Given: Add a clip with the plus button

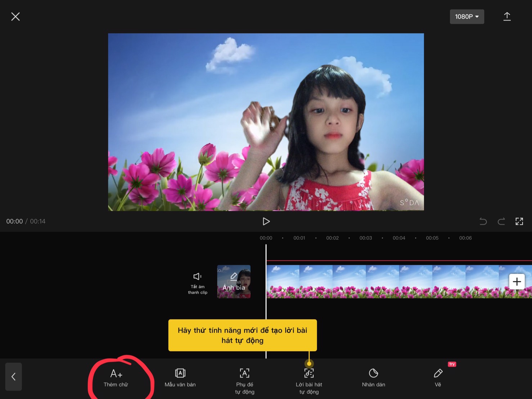Looking at the screenshot, I should [517, 282].
